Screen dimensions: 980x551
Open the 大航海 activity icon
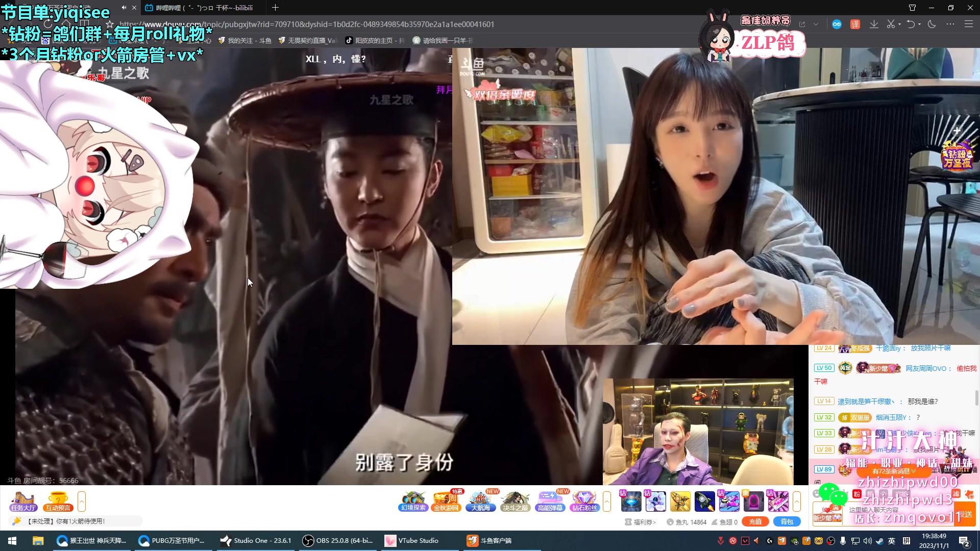click(x=481, y=501)
